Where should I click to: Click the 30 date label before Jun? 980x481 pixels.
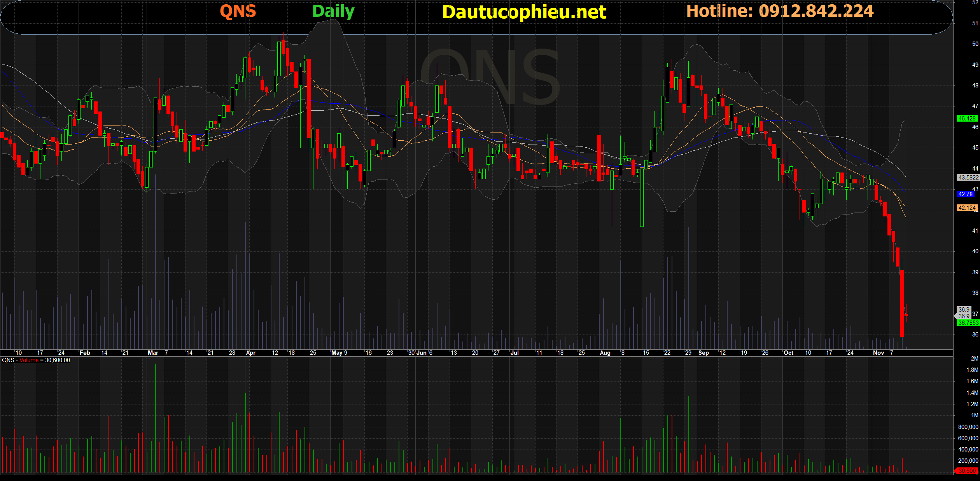411,353
